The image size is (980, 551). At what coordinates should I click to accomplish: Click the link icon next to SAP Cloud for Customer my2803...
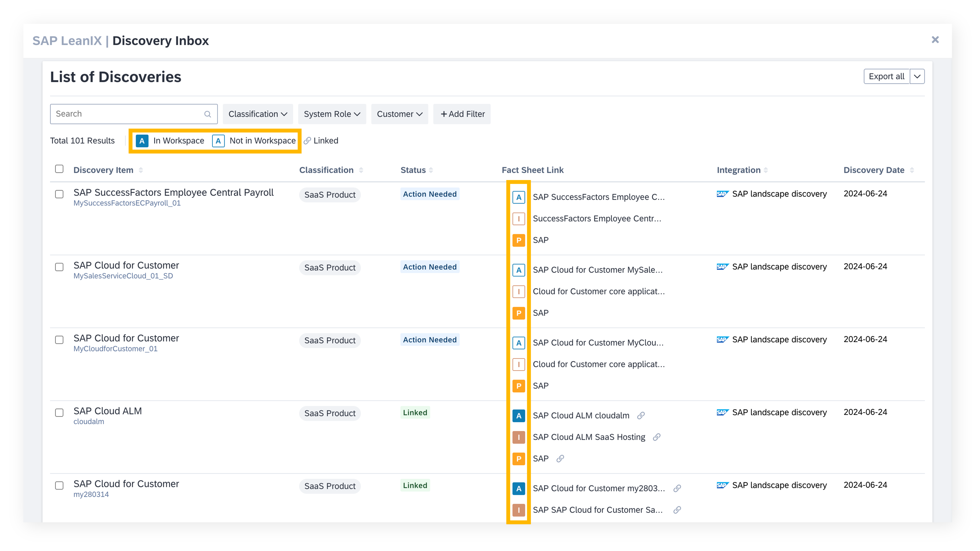click(677, 488)
